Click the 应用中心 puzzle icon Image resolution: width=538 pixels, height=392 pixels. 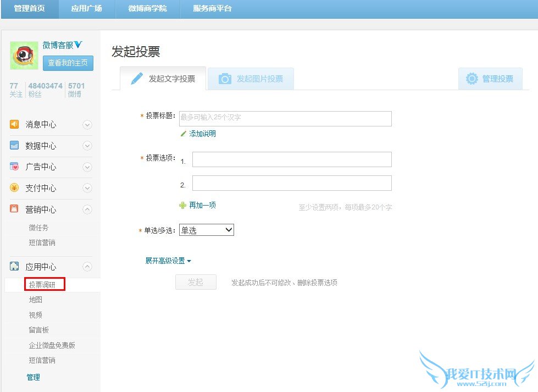pos(14,267)
